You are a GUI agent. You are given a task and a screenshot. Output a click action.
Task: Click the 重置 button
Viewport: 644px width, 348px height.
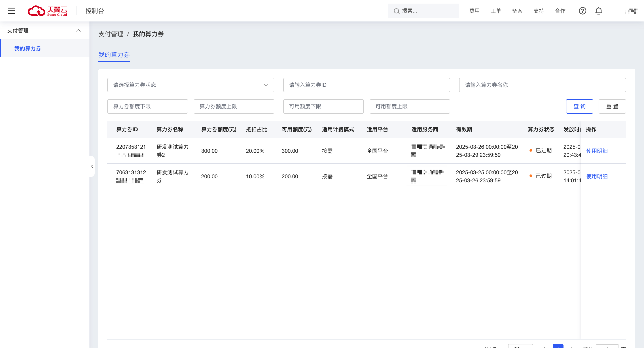pyautogui.click(x=612, y=106)
